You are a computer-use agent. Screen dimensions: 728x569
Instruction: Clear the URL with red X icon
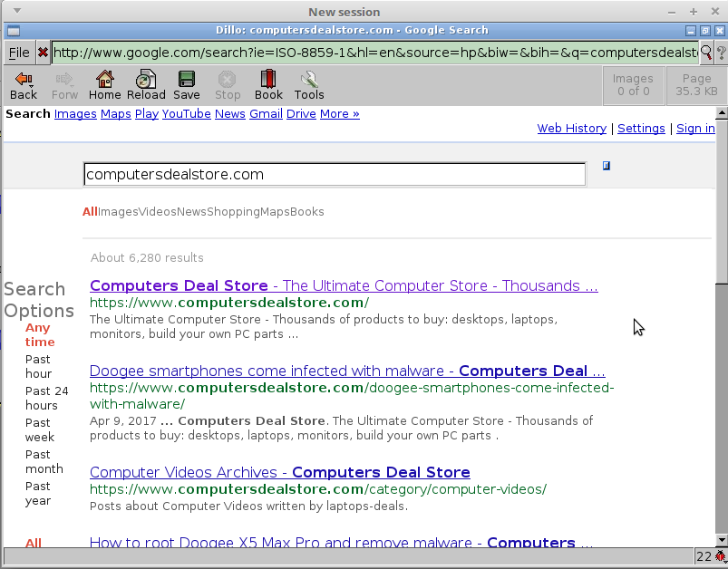(43, 53)
